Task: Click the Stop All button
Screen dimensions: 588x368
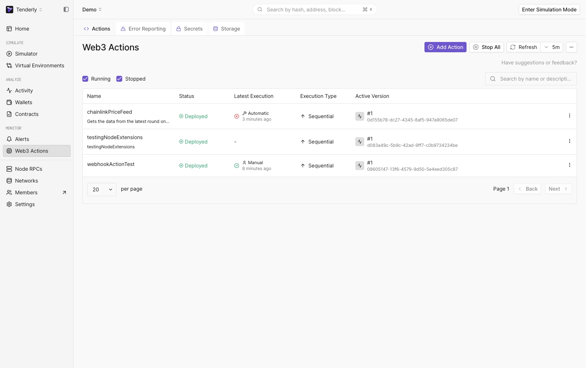Action: point(487,47)
